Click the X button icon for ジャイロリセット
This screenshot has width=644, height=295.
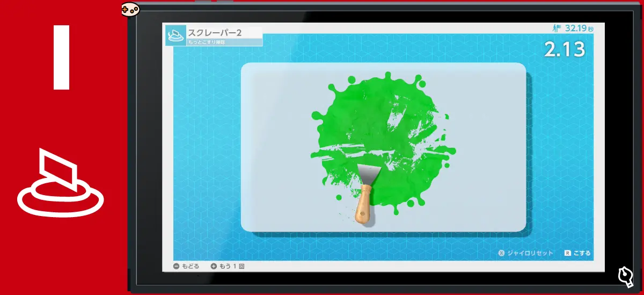[501, 253]
